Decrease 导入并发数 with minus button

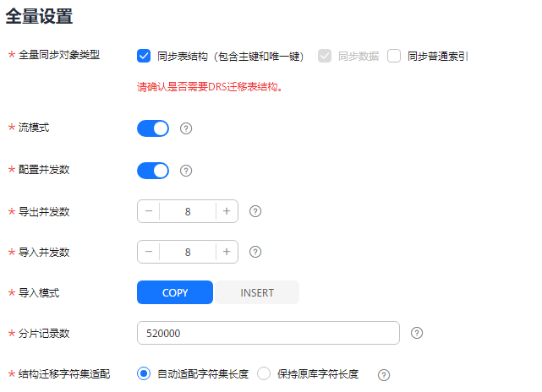(149, 252)
